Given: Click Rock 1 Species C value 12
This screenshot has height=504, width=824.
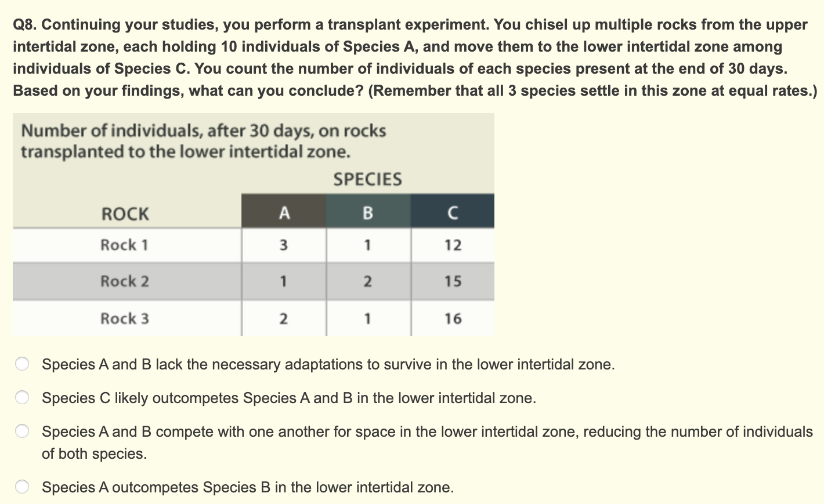Looking at the screenshot, I should coord(453,245).
